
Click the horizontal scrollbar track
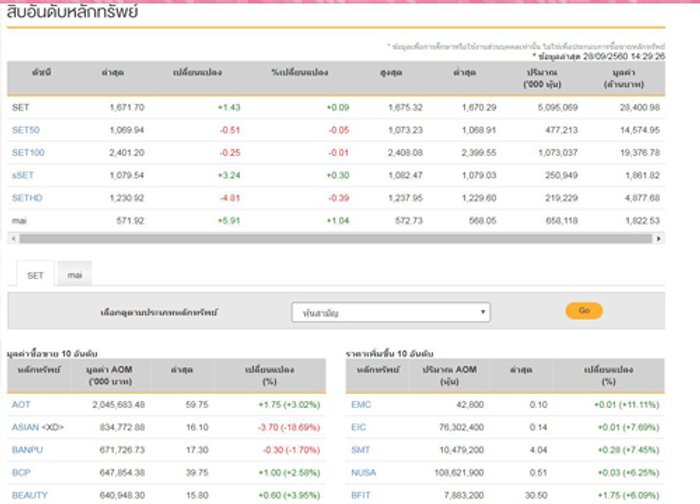(x=336, y=239)
